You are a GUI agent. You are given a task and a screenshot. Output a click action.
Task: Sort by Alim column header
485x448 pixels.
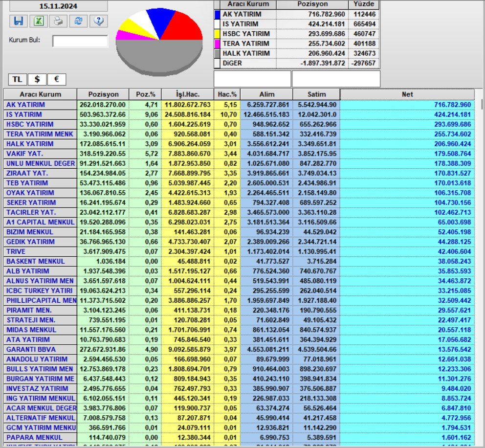tap(266, 94)
